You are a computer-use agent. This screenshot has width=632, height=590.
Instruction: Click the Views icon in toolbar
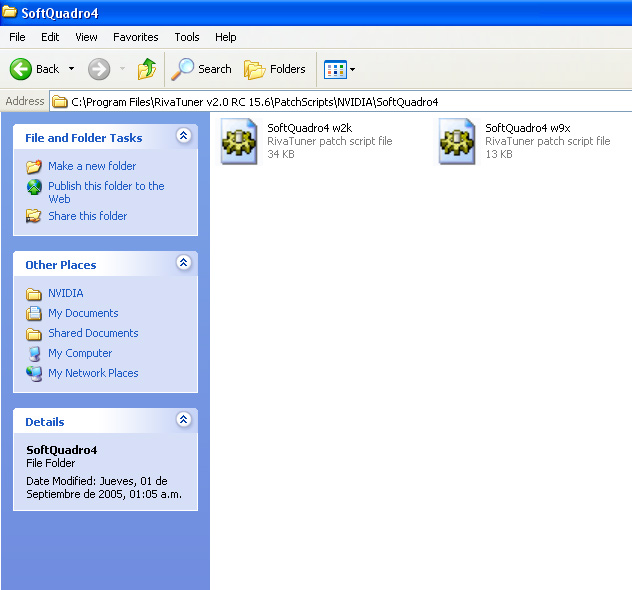[335, 69]
